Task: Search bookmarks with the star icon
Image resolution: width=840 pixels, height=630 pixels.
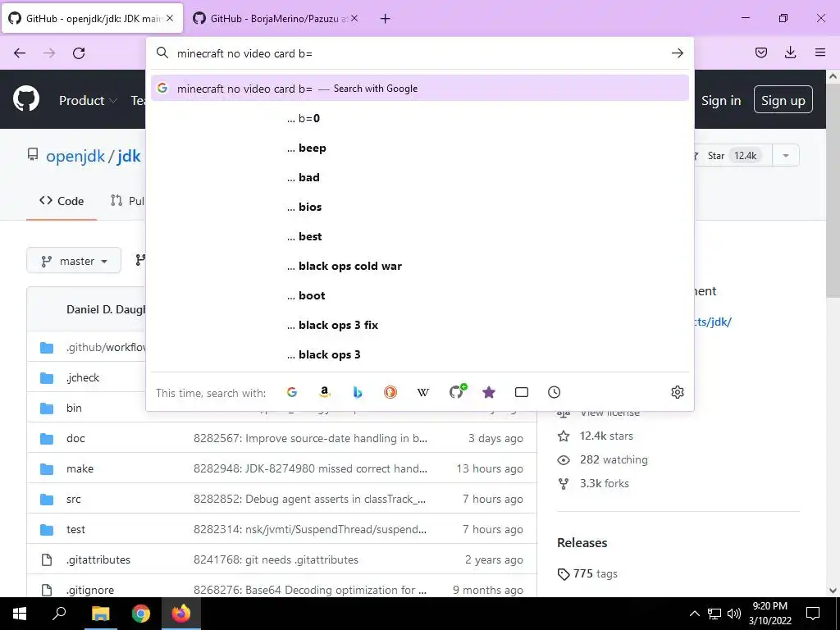Action: pos(489,392)
